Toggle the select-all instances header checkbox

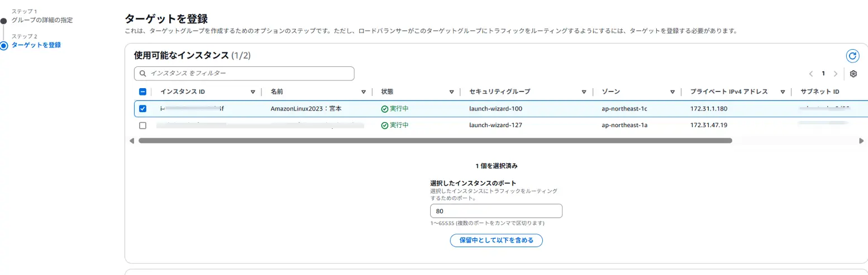[142, 91]
